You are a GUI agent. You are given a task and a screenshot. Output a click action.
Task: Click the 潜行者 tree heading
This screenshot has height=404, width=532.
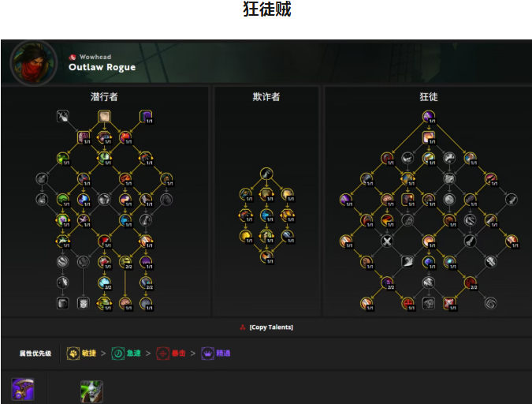[104, 97]
